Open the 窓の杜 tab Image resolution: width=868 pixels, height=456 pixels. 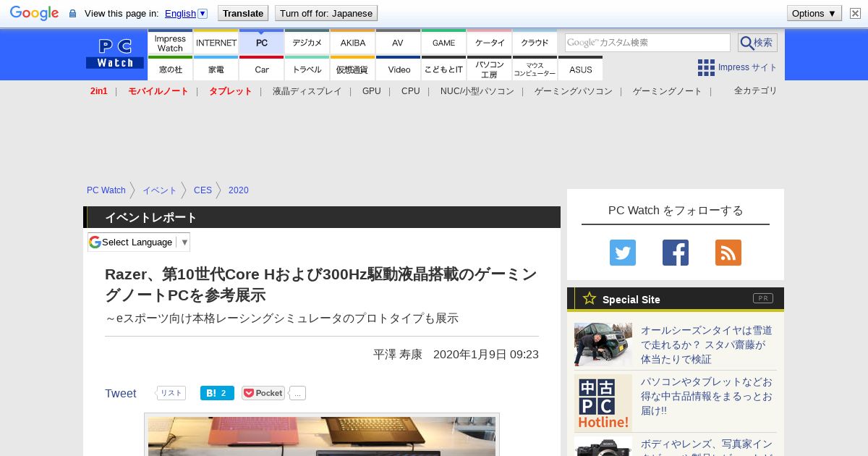tap(170, 69)
